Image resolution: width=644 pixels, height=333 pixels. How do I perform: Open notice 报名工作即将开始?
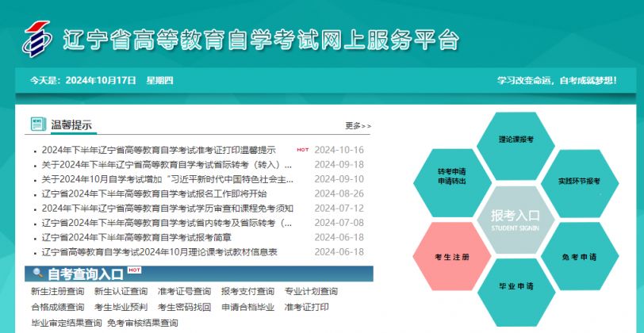154,193
